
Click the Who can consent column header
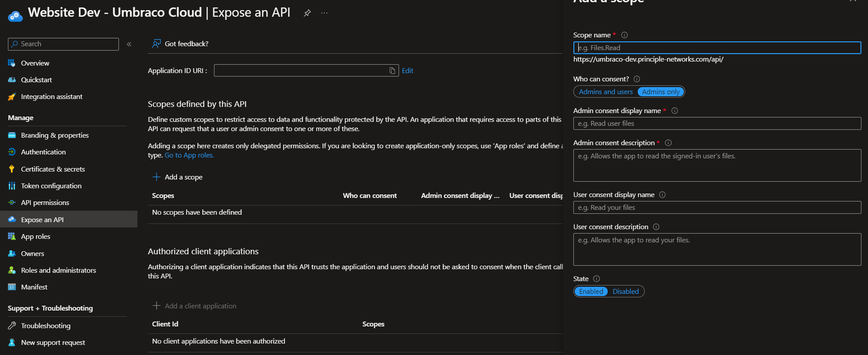(x=369, y=196)
